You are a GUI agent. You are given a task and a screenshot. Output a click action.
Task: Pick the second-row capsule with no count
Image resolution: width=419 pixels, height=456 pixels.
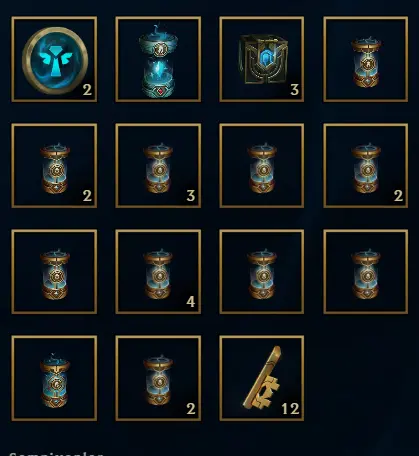pyautogui.click(x=262, y=166)
